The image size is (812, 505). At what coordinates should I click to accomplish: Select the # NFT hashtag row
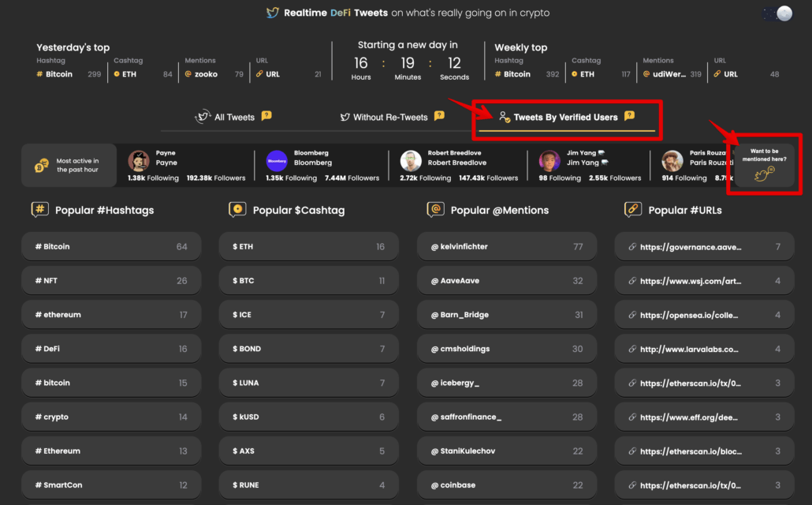pyautogui.click(x=111, y=280)
